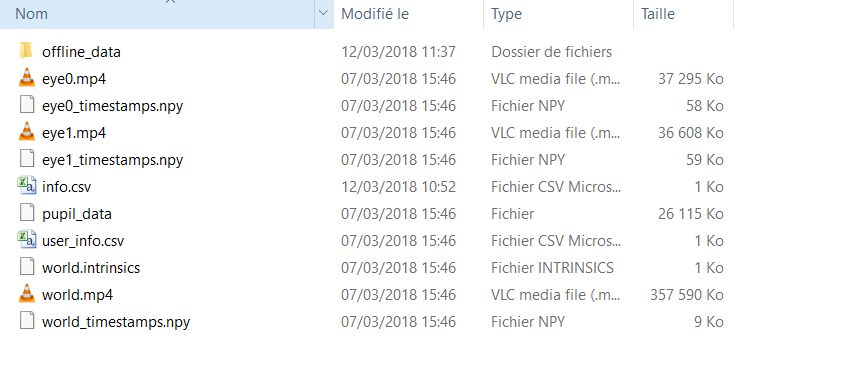
Task: Sort files by the Nom column header
Action: click(157, 14)
